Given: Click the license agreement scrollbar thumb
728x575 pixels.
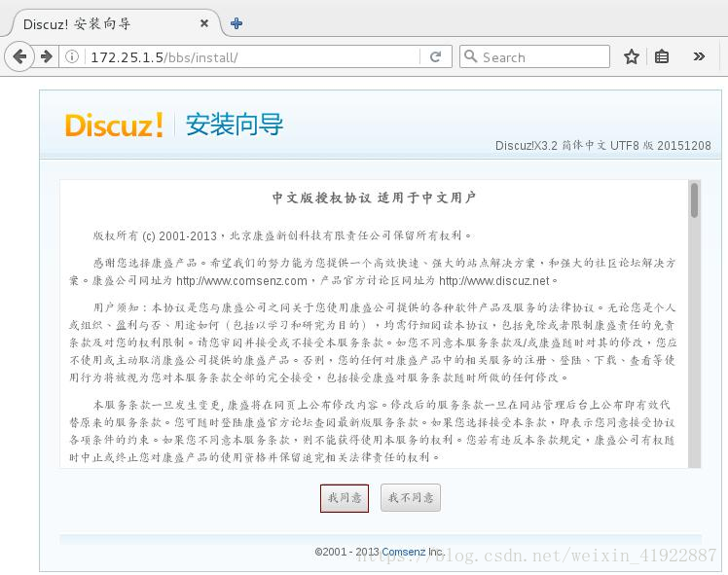Looking at the screenshot, I should pyautogui.click(x=694, y=200).
